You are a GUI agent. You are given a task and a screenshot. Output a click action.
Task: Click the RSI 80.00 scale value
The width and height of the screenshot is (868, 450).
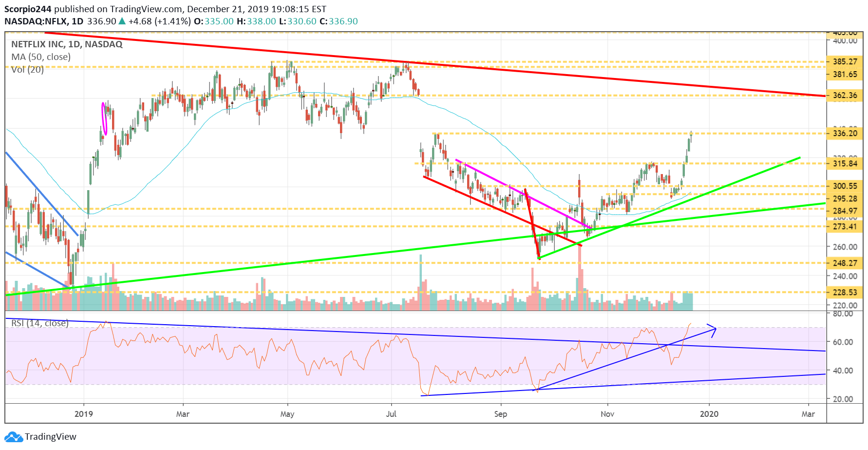point(843,313)
